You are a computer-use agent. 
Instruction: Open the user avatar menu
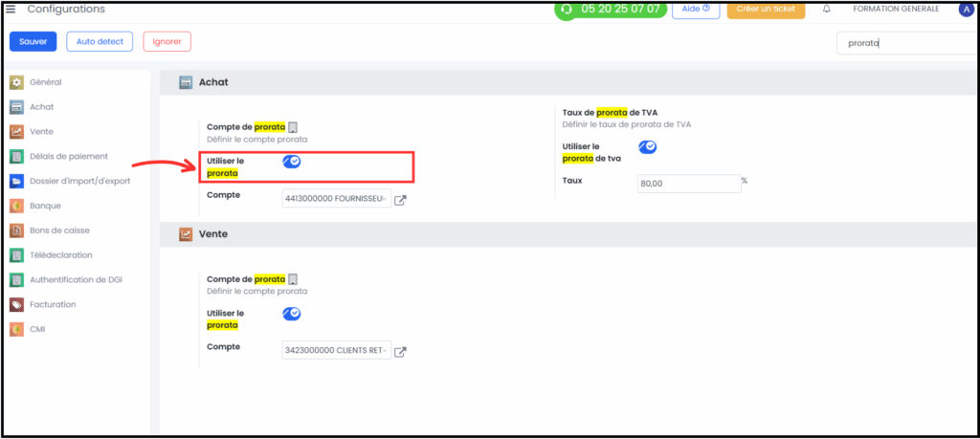pyautogui.click(x=966, y=9)
